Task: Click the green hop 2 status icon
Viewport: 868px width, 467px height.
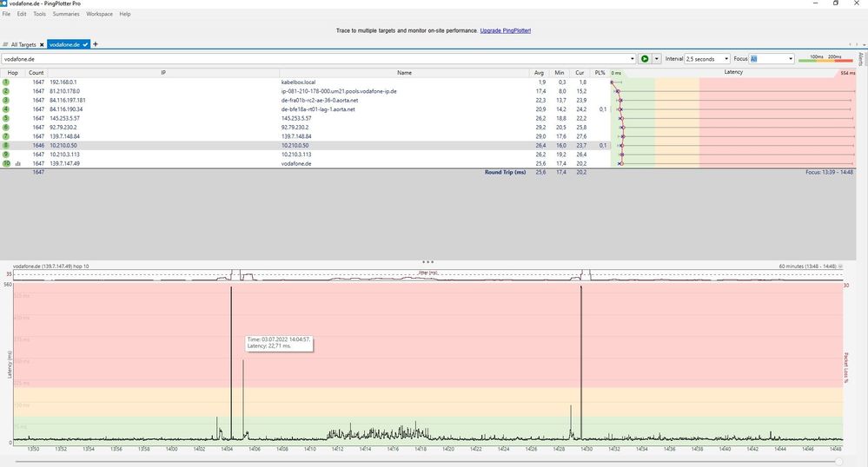Action: 6,91
